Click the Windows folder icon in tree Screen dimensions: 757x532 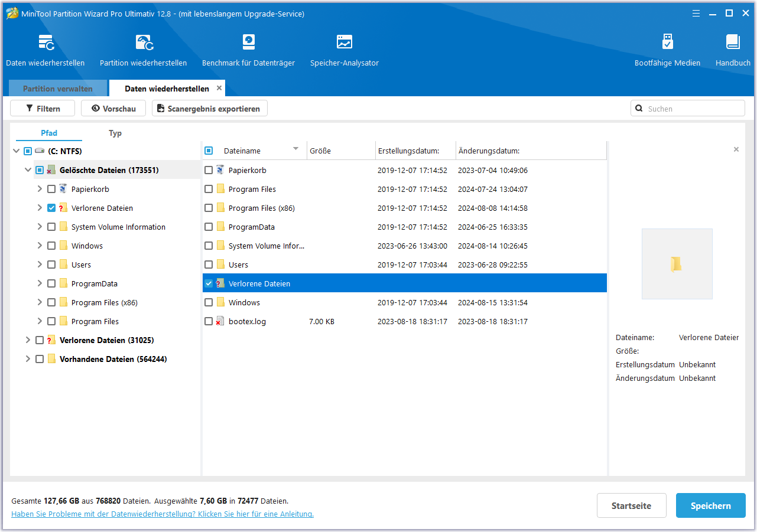[63, 246]
